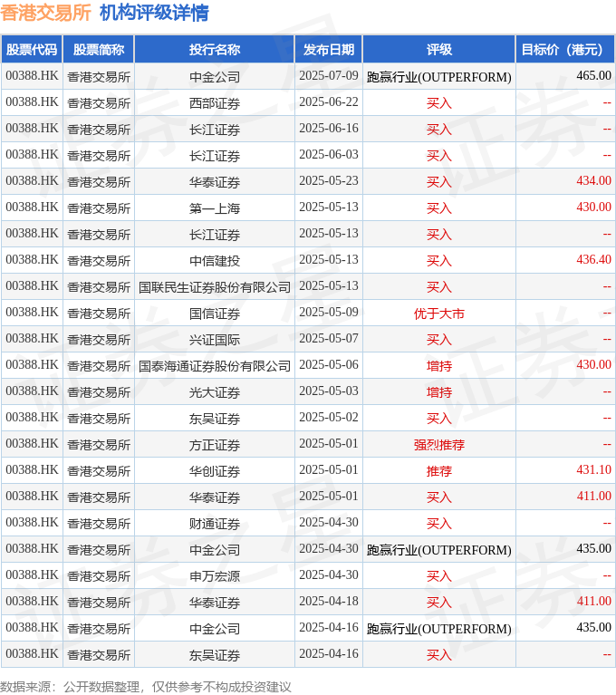Click 411.00 in the 2025-04-18 row
Screen dimensions: 616x695
pyautogui.click(x=594, y=601)
